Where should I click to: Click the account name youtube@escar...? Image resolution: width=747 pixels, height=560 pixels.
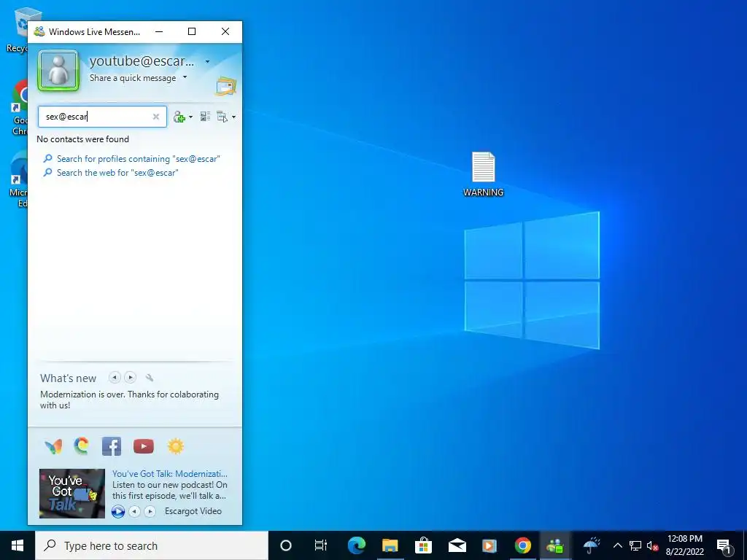click(x=142, y=61)
